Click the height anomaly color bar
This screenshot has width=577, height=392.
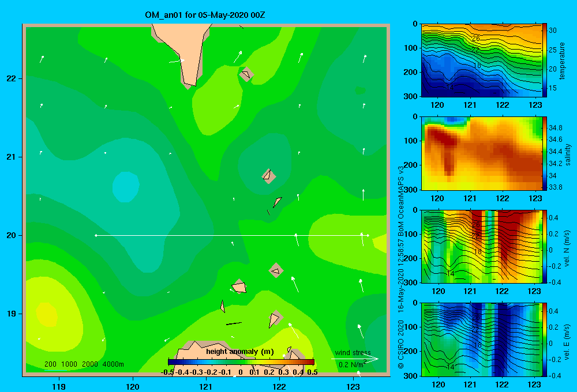[x=241, y=362]
